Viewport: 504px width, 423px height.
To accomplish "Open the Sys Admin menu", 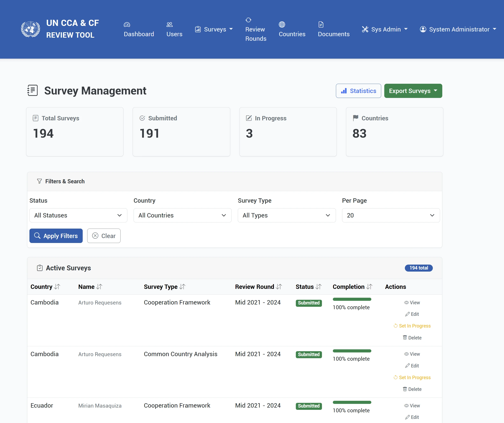I will click(385, 29).
